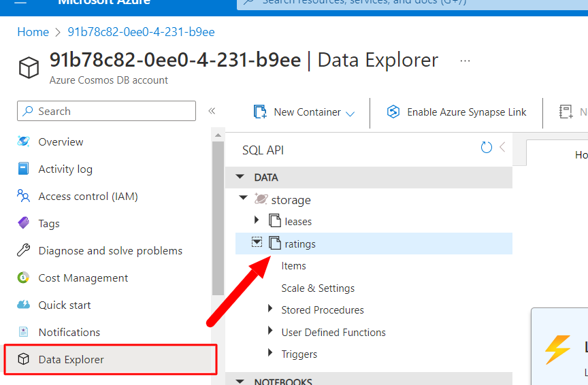Open New Container dropdown arrow
Screen dimensions: 588x385
tap(350, 114)
